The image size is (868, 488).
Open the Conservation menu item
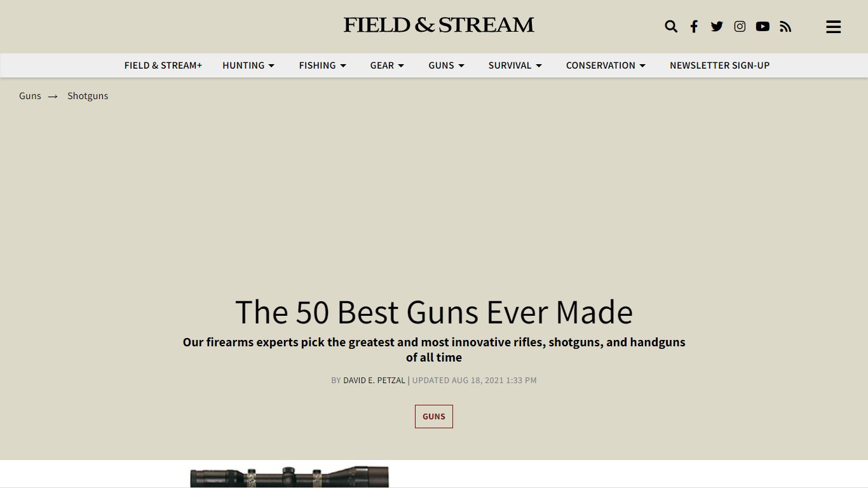click(600, 65)
